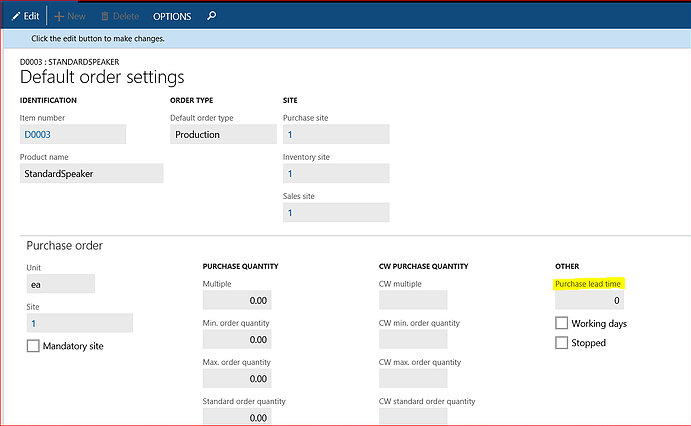Follow the D0003 item number link
Image resolution: width=691 pixels, height=426 pixels.
(37, 134)
